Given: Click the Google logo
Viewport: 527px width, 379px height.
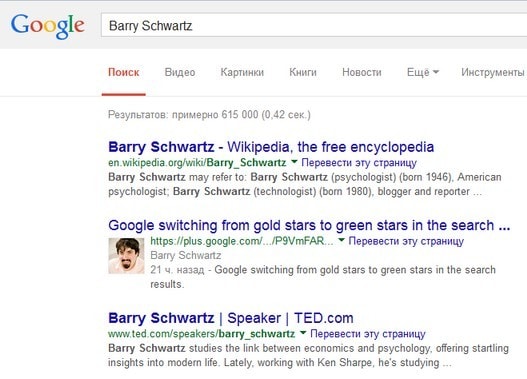Looking at the screenshot, I should click(47, 26).
